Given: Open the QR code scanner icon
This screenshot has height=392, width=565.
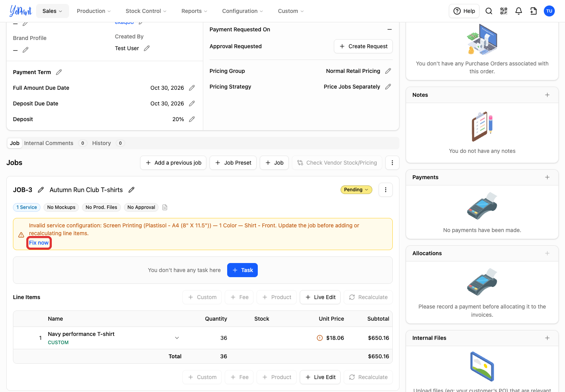Looking at the screenshot, I should [504, 11].
